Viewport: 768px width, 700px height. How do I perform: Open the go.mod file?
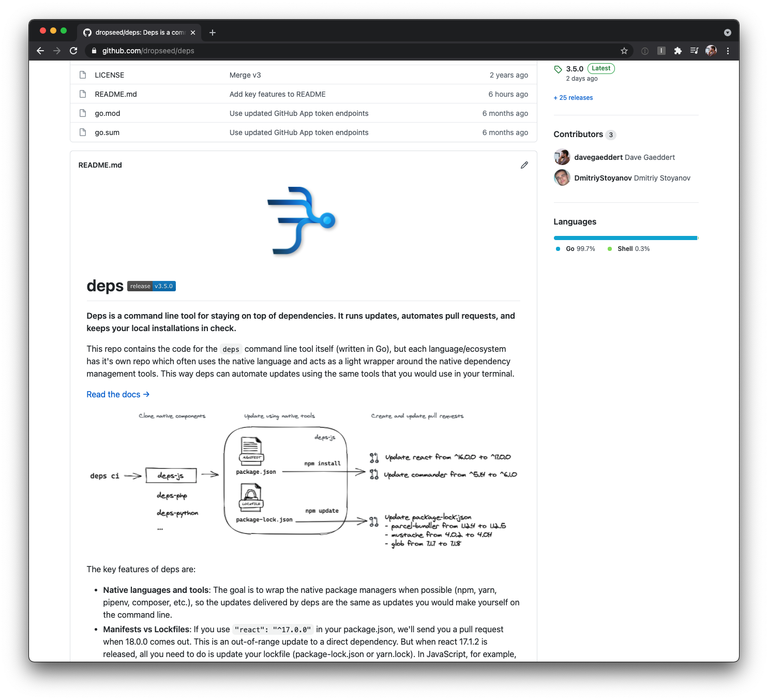[108, 113]
